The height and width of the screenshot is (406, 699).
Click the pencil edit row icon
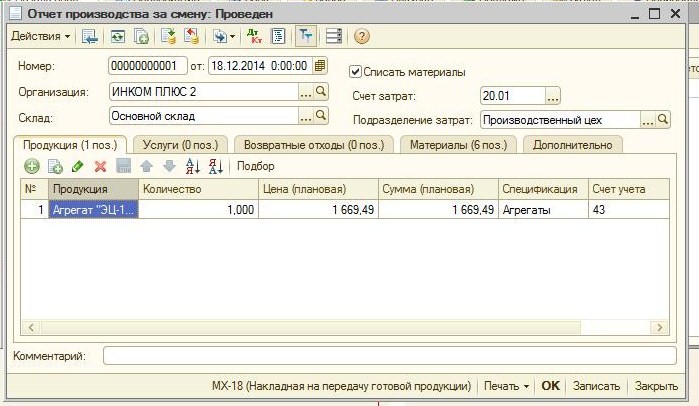point(78,166)
